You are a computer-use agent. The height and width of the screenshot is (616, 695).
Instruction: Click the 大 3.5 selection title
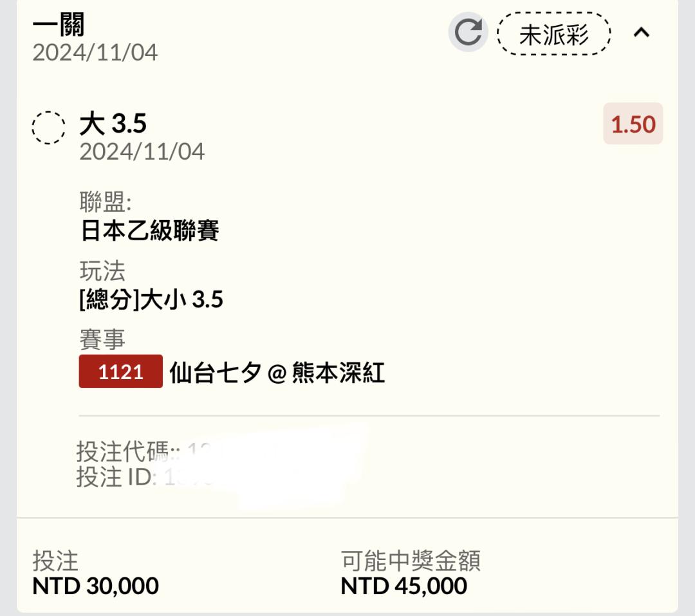coord(113,123)
